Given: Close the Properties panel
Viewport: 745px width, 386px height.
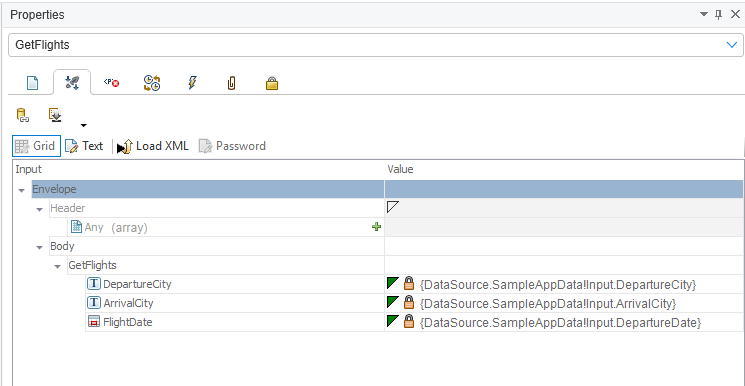Looking at the screenshot, I should click(735, 15).
